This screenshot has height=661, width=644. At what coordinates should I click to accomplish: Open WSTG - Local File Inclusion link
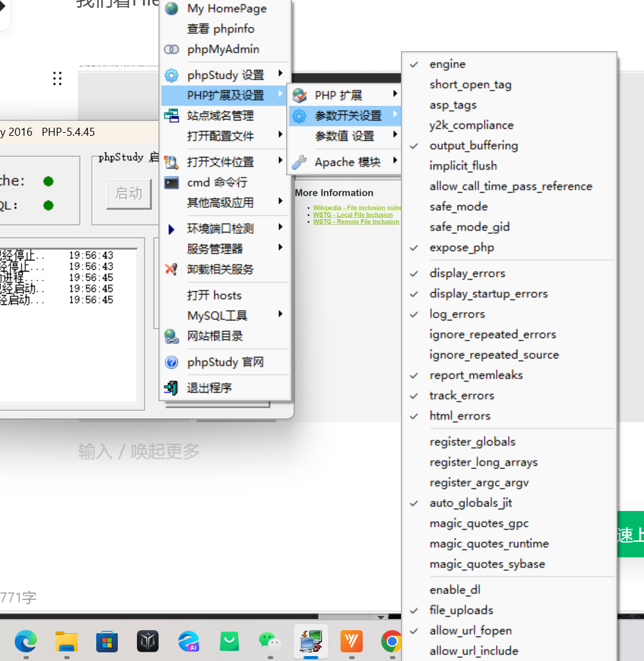click(x=353, y=215)
